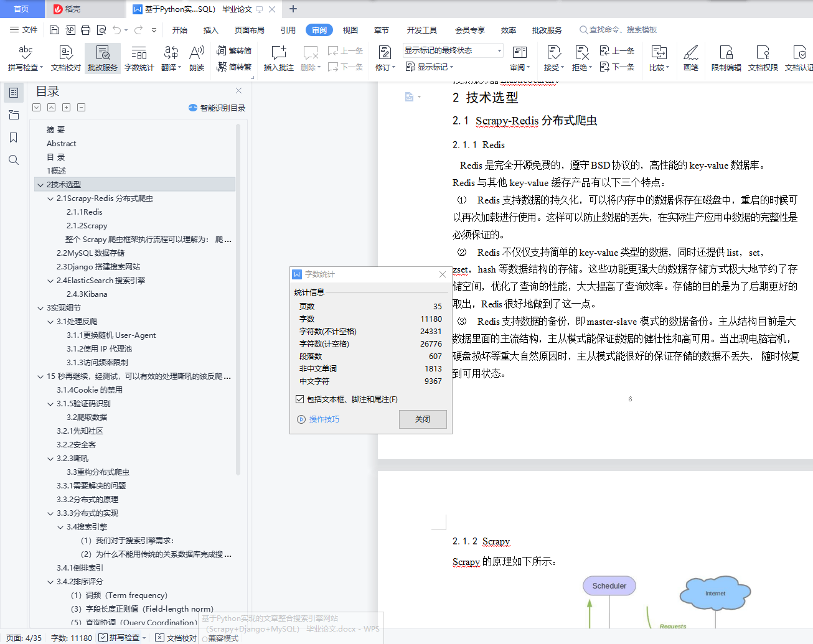Click the page section icon in the document margin
The image size is (813, 644).
(x=410, y=97)
